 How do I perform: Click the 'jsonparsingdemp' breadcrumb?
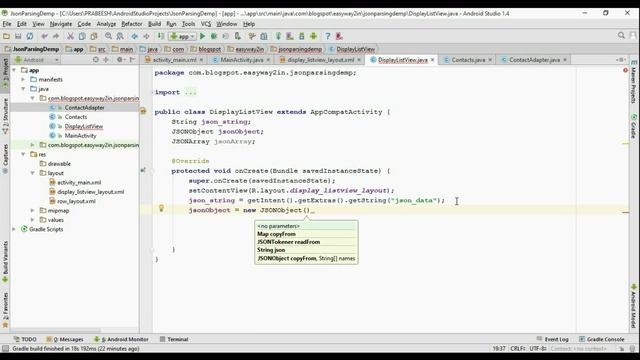coord(300,49)
